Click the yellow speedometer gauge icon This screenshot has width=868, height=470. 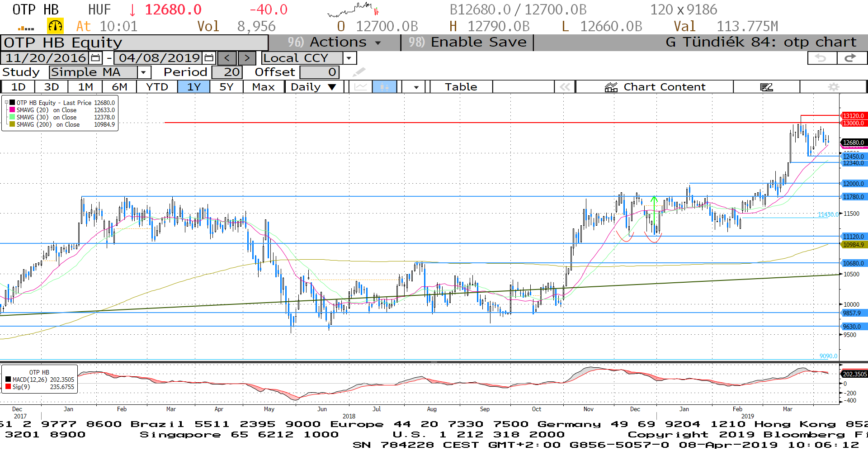coord(55,26)
